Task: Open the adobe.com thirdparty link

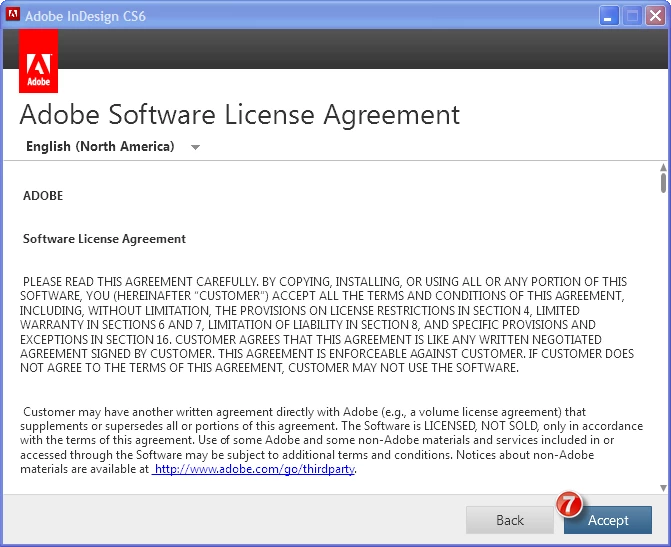Action: [255, 469]
